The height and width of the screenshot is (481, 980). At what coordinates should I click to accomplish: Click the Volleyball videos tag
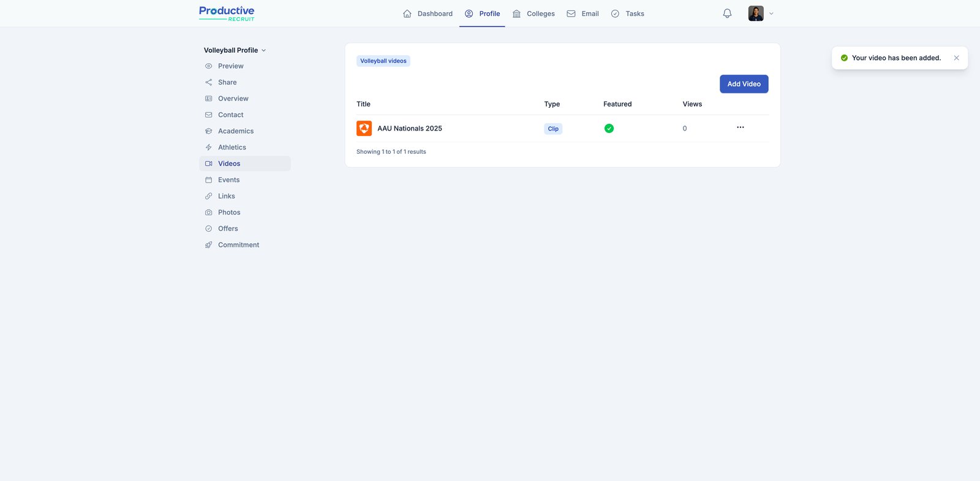pyautogui.click(x=383, y=61)
